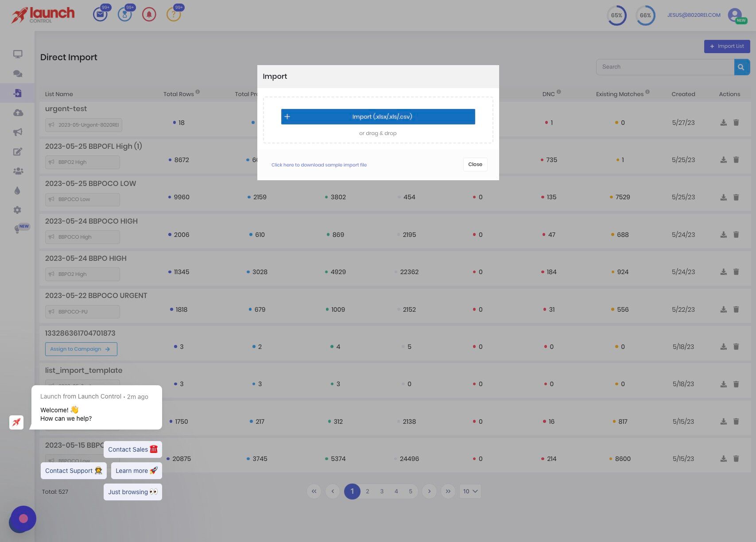Open the sample import file download link

click(319, 165)
